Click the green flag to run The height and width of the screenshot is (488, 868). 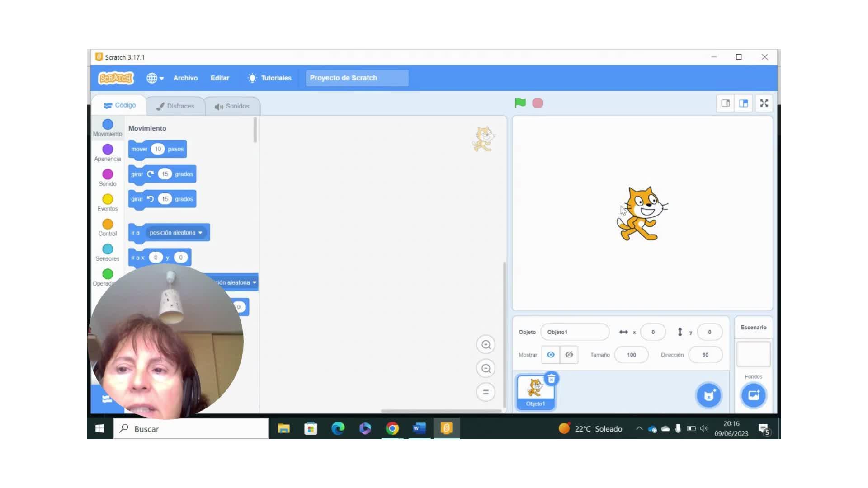click(520, 103)
